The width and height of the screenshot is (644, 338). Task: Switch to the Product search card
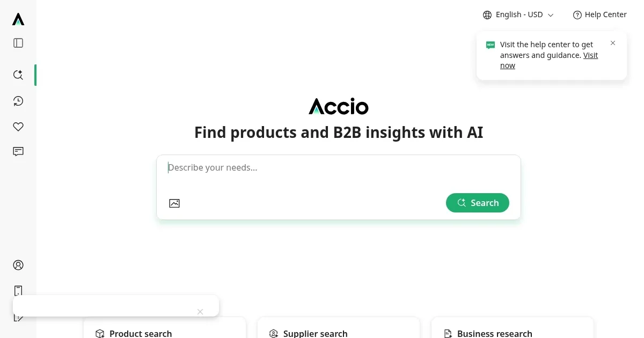coord(164,333)
